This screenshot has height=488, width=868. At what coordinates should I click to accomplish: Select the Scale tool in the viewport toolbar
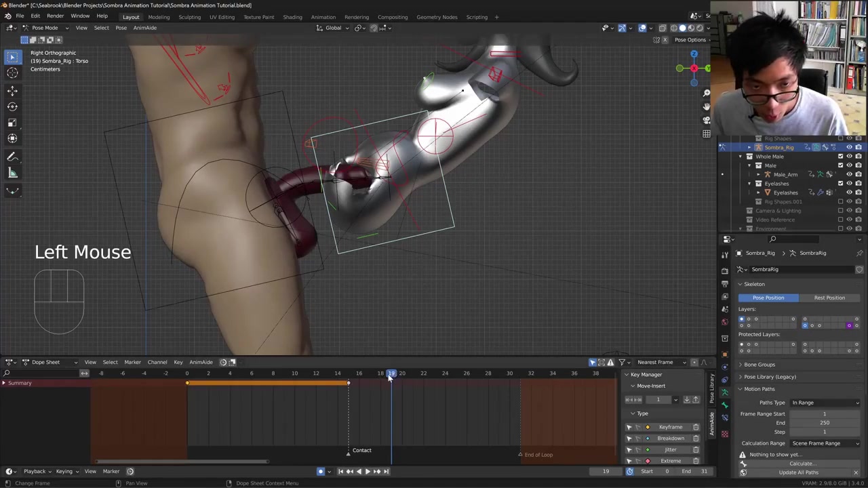pyautogui.click(x=12, y=123)
